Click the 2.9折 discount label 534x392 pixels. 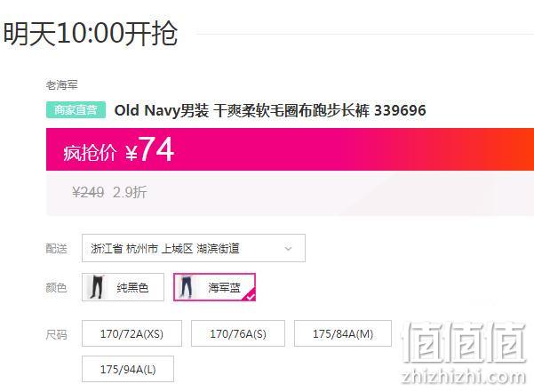click(x=130, y=192)
